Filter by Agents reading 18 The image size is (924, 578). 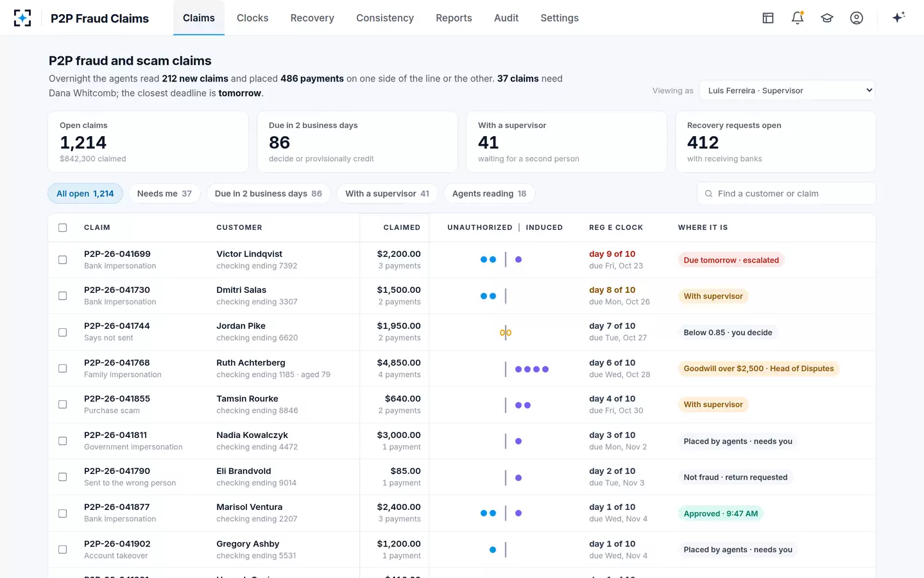tap(489, 193)
